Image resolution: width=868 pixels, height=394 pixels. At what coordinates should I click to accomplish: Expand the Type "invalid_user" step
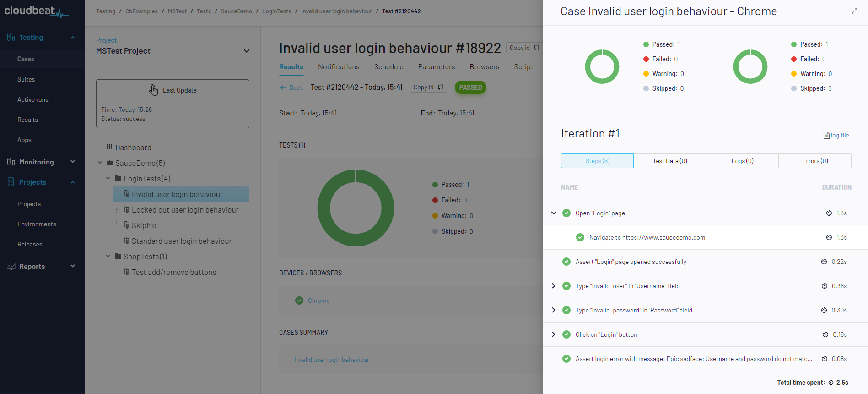click(554, 286)
